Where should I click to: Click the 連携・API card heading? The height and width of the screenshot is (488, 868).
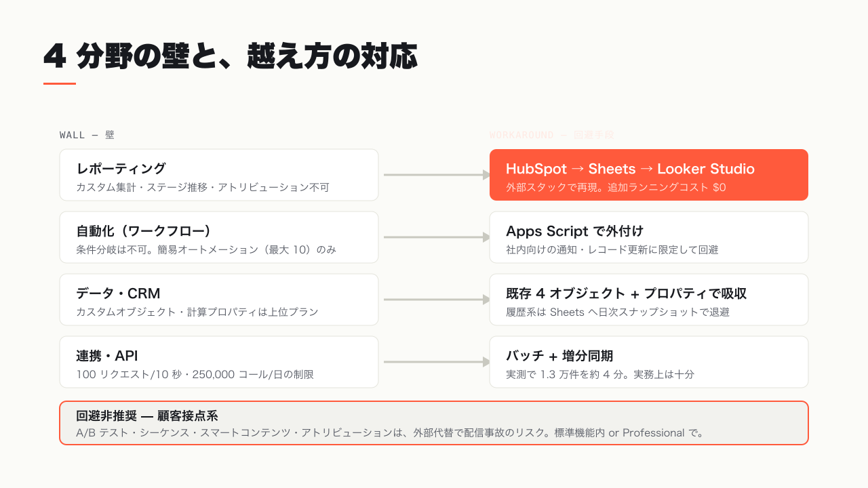[x=106, y=356]
